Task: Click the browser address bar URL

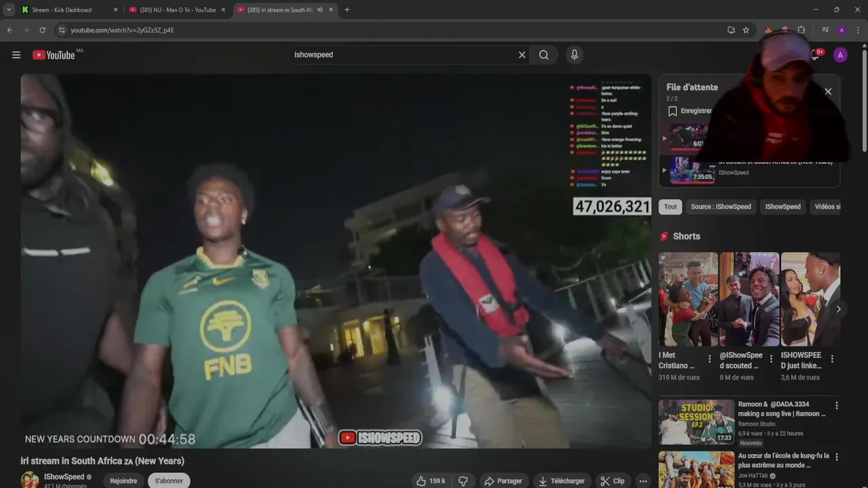Action: coord(122,30)
